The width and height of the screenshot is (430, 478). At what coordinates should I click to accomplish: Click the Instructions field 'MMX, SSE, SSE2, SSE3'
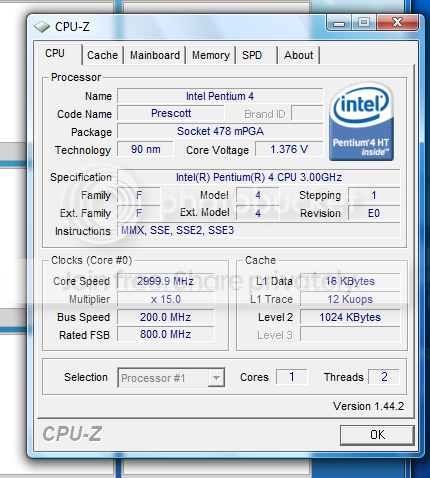click(259, 230)
